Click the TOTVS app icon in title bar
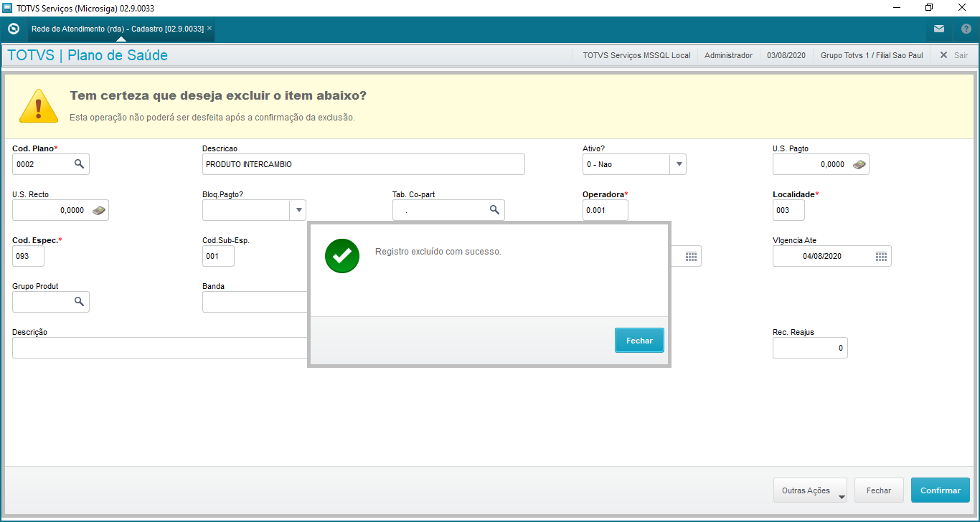Viewport: 980px width, 522px height. [x=7, y=8]
